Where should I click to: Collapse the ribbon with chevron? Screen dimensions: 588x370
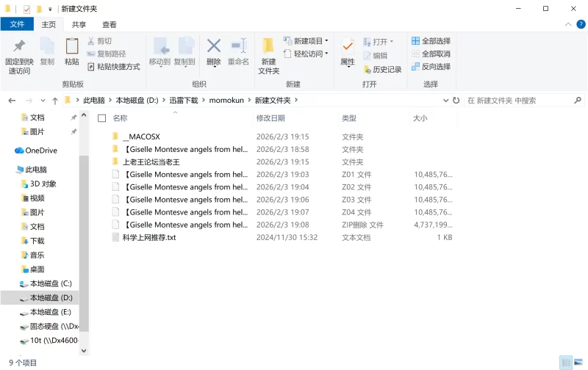[568, 24]
